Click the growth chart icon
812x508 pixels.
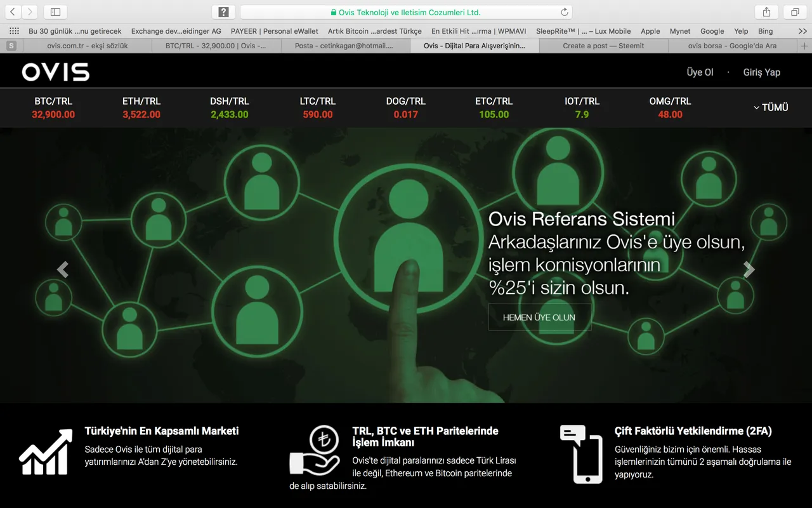pyautogui.click(x=46, y=452)
